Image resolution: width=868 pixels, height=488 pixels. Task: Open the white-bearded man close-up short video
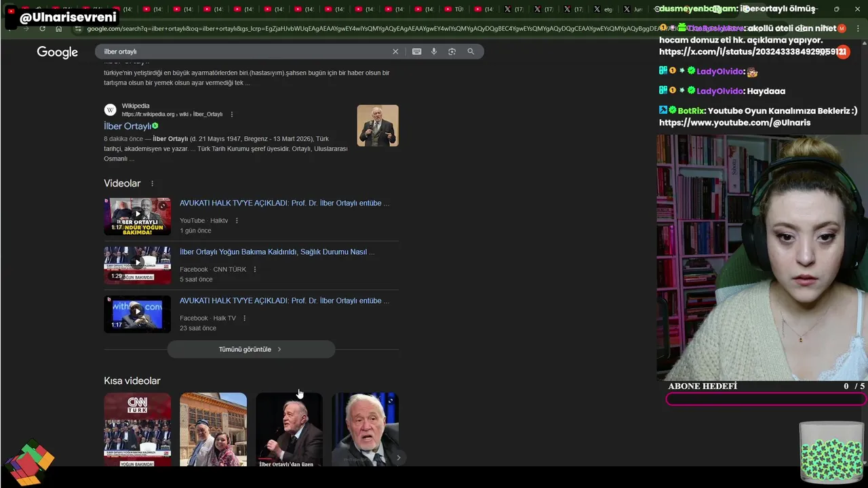tap(365, 430)
